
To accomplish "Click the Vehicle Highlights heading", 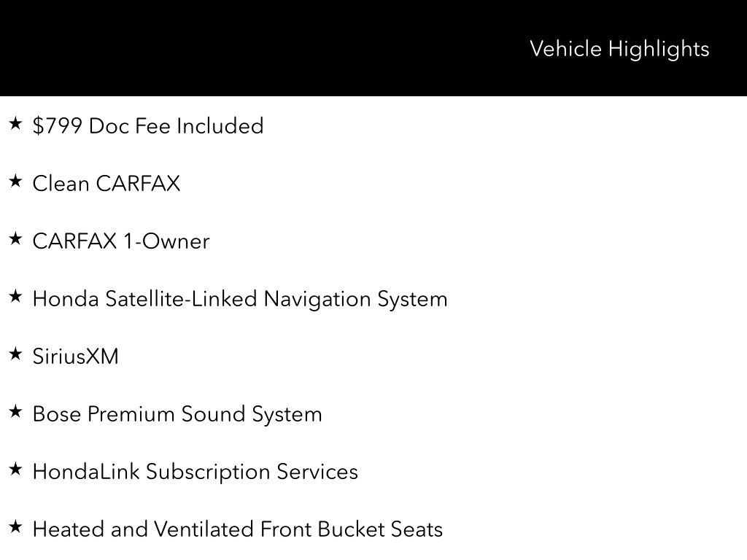I will (x=619, y=49).
